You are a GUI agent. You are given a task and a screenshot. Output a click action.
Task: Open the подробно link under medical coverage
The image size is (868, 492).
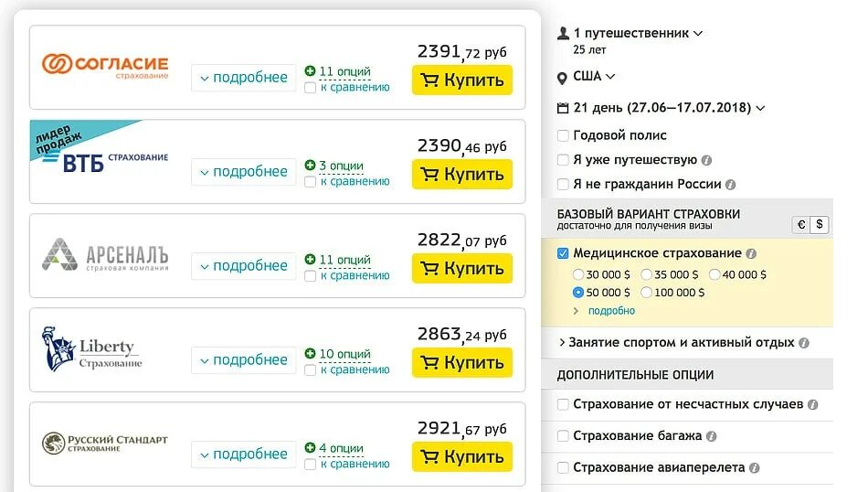tap(611, 311)
